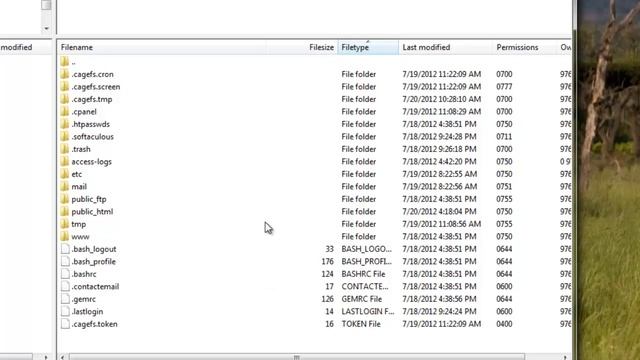This screenshot has width=640, height=360.
Task: Select the .contactemail file icon
Action: click(x=65, y=287)
